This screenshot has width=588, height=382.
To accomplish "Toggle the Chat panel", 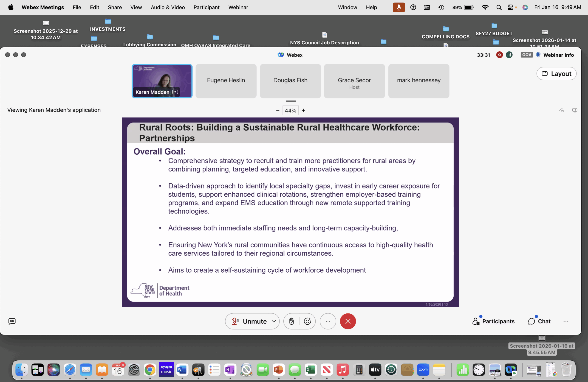I will [539, 321].
